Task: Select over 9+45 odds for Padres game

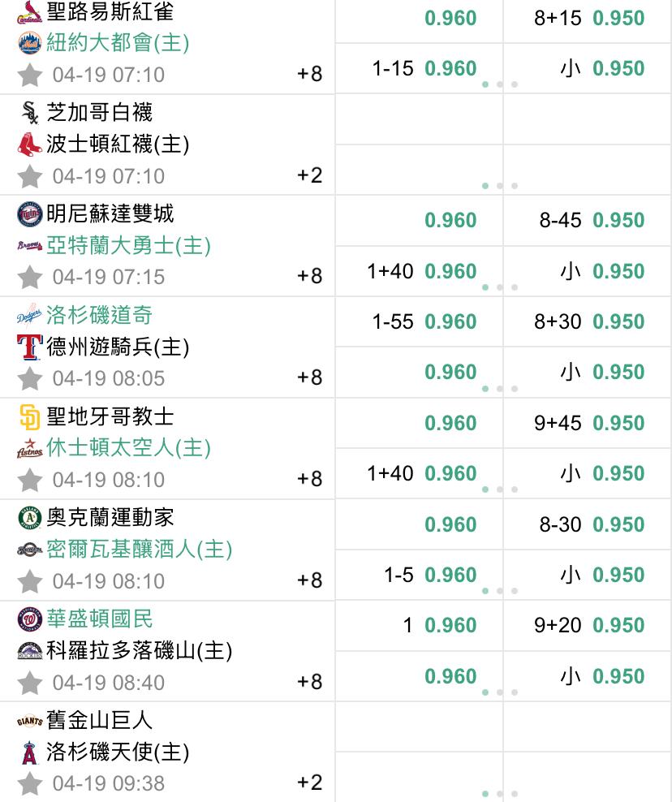Action: [588, 423]
